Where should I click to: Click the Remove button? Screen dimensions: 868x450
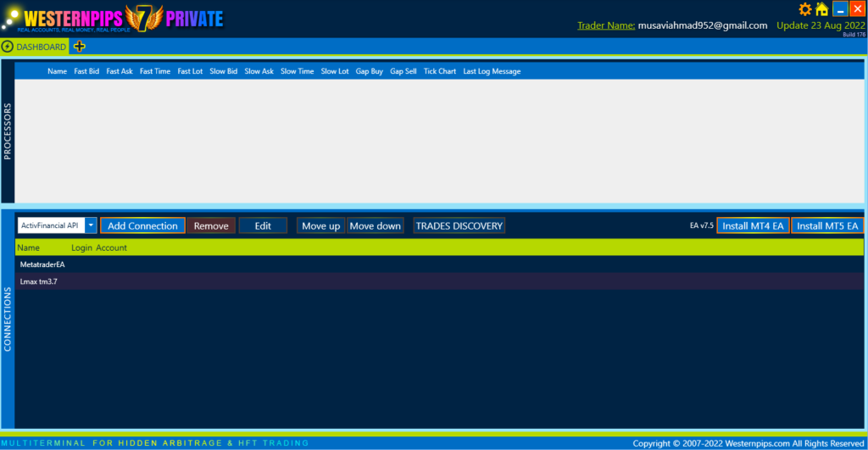pyautogui.click(x=211, y=225)
